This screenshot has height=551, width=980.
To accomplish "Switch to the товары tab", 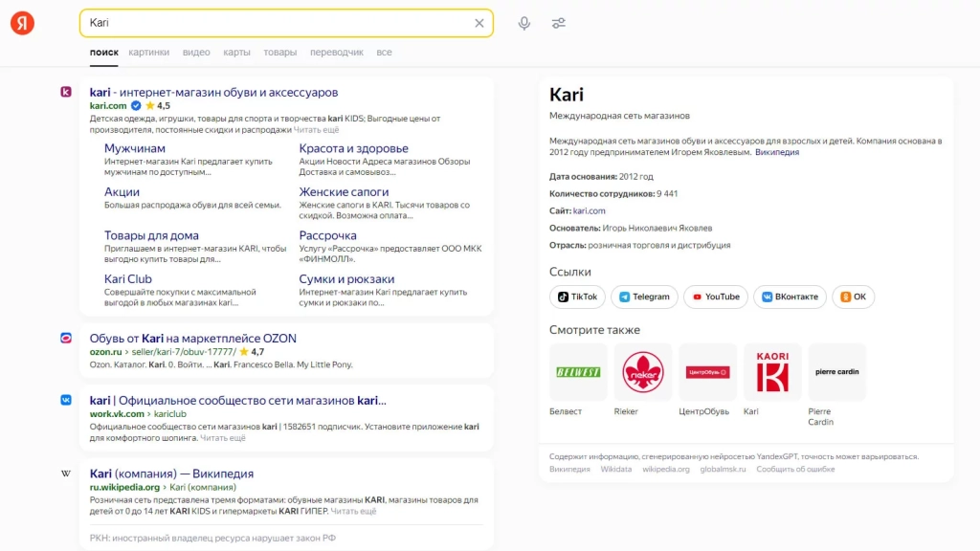I will click(x=280, y=53).
